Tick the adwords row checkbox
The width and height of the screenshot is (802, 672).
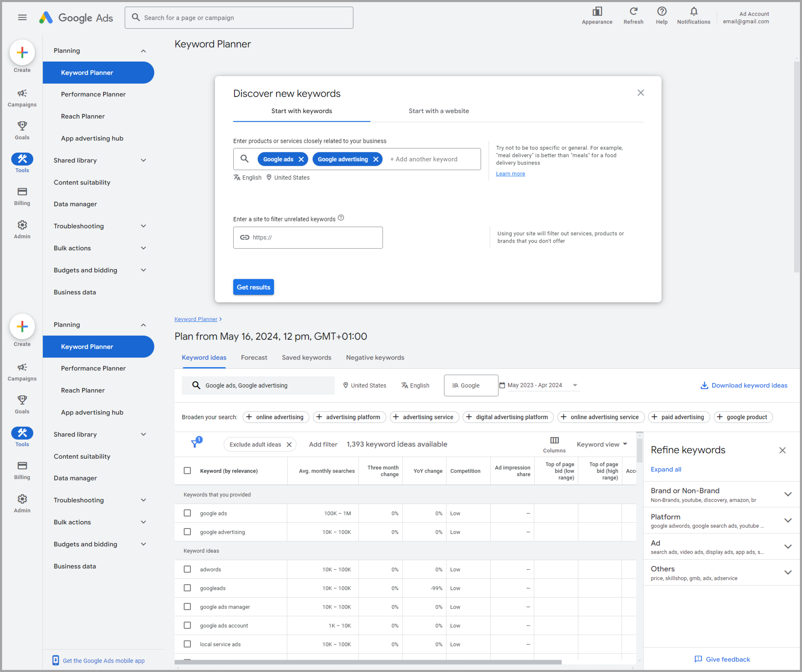187,569
